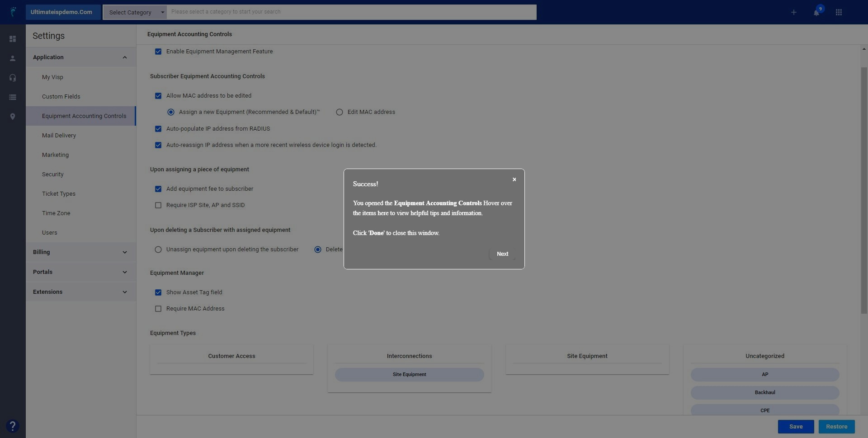Expand the Extensions settings section

tap(80, 292)
